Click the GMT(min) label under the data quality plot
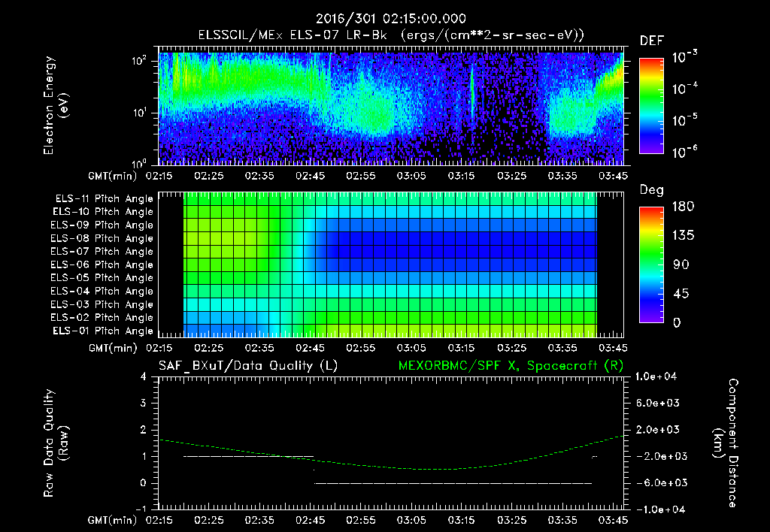 coord(113,520)
